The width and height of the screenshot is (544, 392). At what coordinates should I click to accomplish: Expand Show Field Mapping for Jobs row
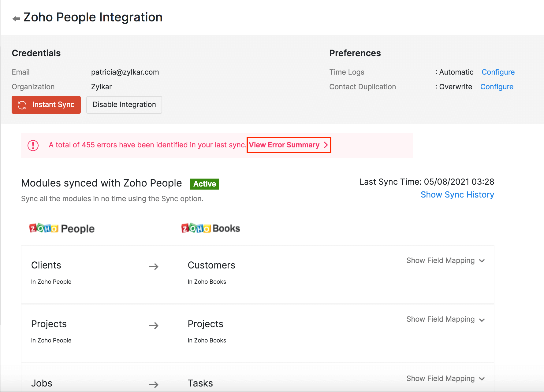tap(445, 379)
